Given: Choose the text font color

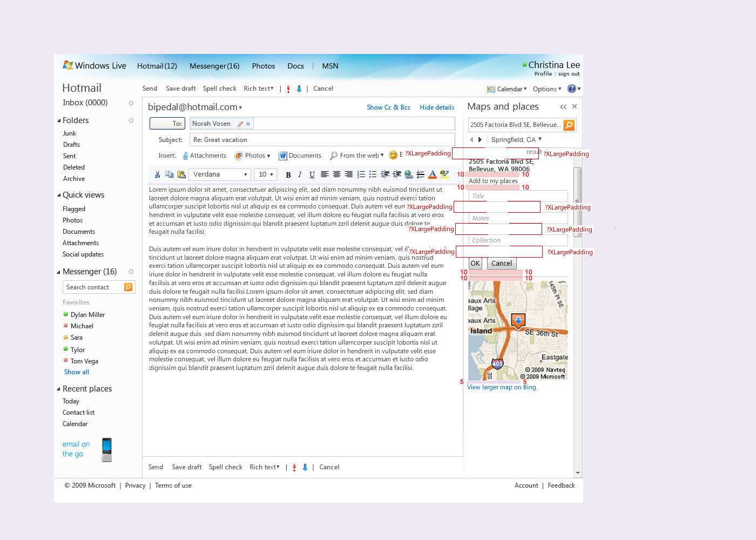Looking at the screenshot, I should pos(433,174).
